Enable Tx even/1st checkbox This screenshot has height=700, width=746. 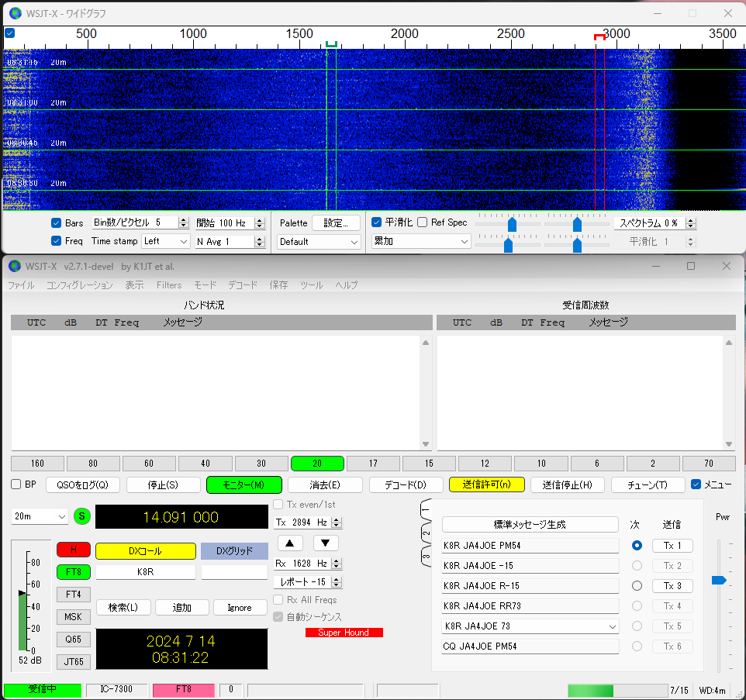278,504
